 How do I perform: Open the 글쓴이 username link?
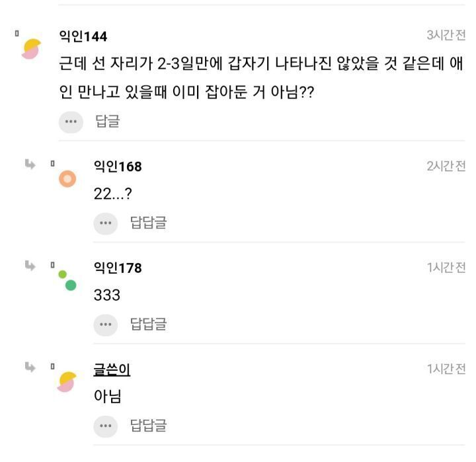[x=112, y=370]
